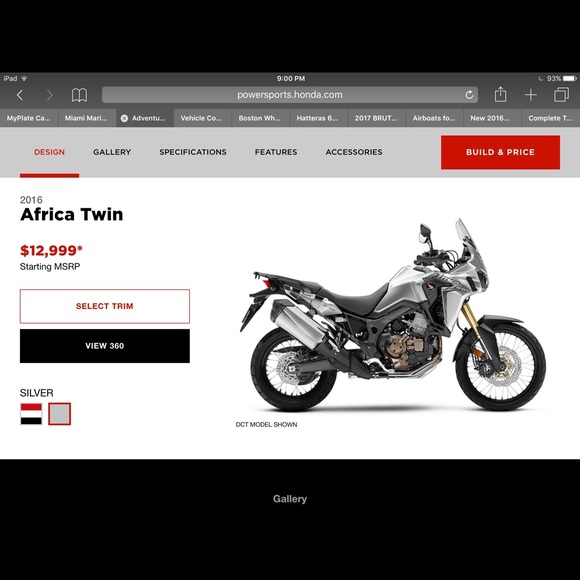This screenshot has height=580, width=580.
Task: Open the share sheet icon
Action: [x=500, y=94]
